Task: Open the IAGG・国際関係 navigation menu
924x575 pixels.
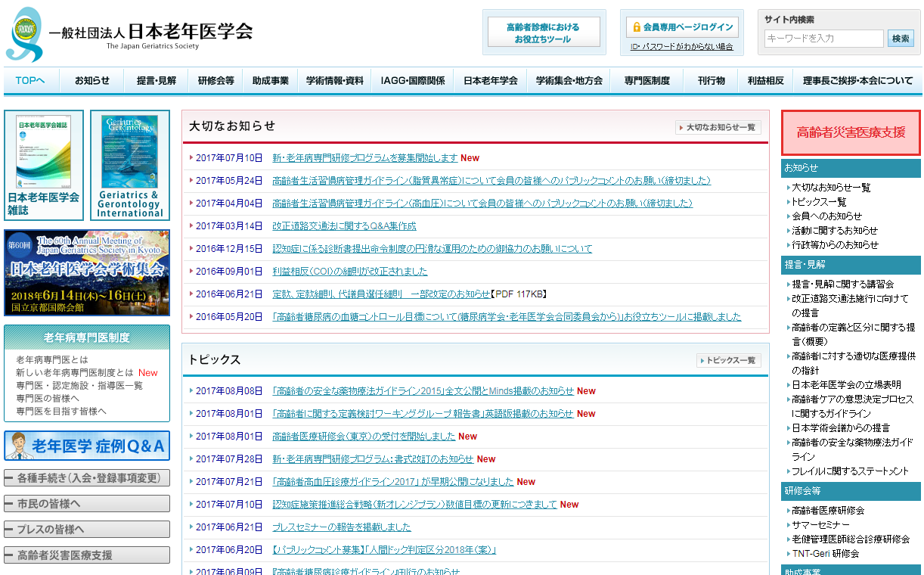Action: 413,80
